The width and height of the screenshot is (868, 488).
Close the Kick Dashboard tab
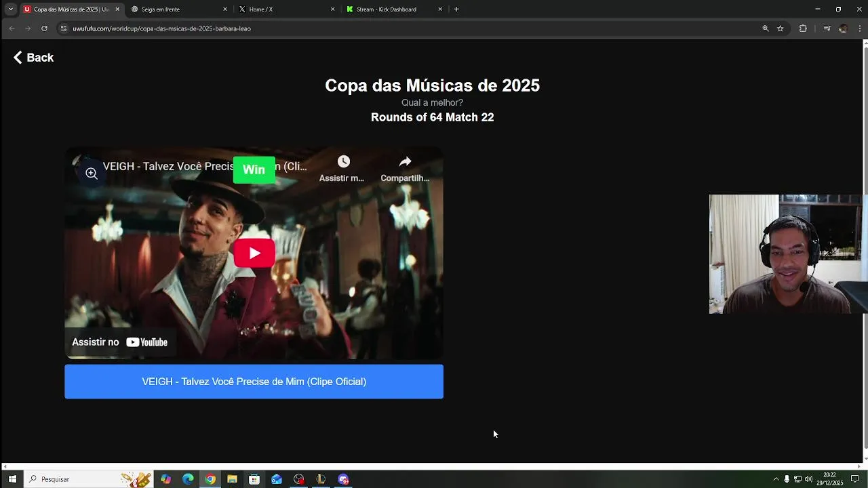(440, 9)
